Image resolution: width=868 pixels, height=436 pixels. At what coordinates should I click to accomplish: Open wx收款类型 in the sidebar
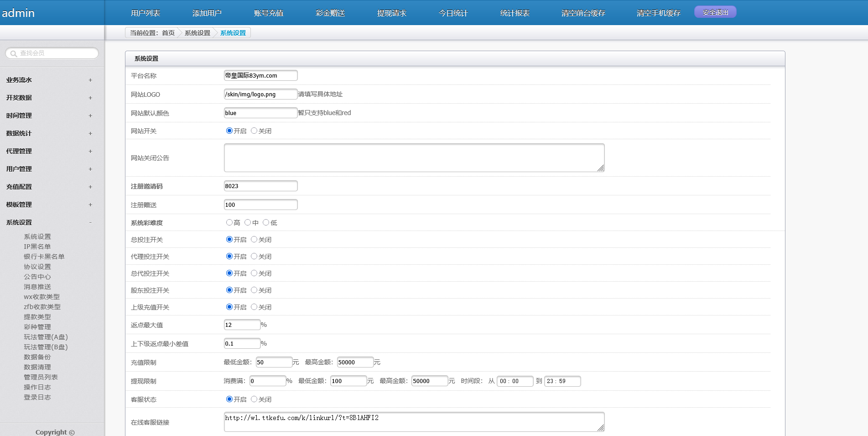(x=42, y=297)
